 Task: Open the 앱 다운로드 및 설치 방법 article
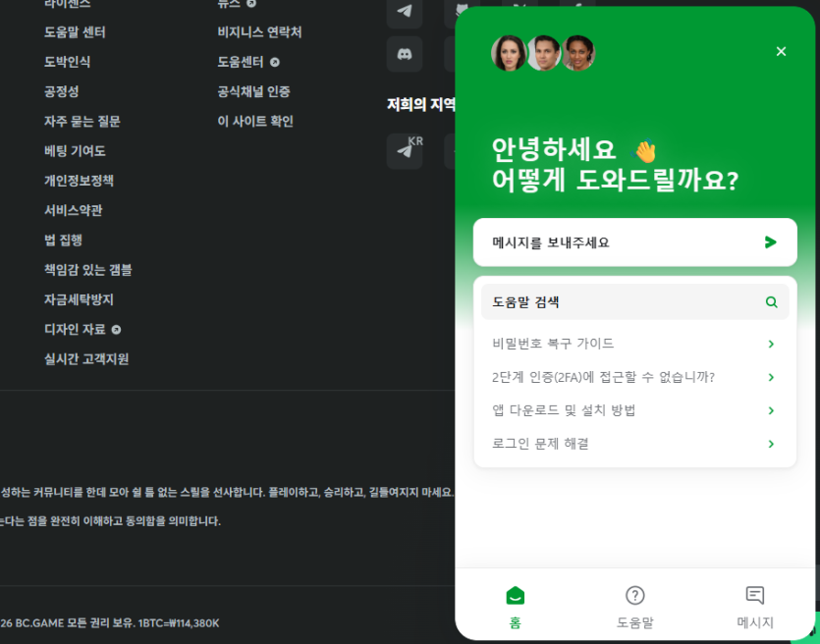[x=634, y=410]
